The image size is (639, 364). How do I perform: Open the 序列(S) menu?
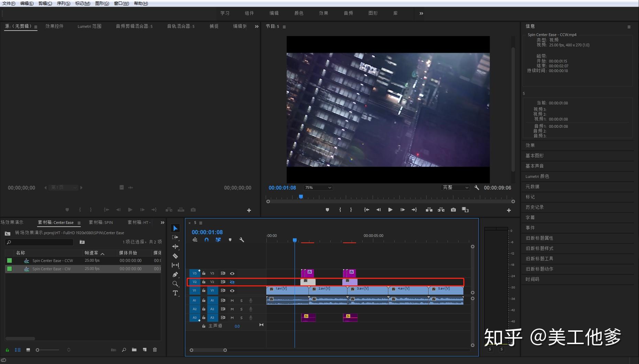point(63,3)
